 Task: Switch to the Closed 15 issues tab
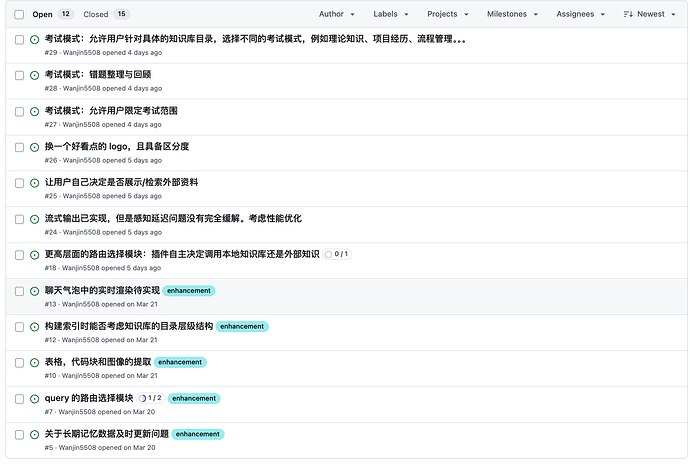tap(106, 14)
